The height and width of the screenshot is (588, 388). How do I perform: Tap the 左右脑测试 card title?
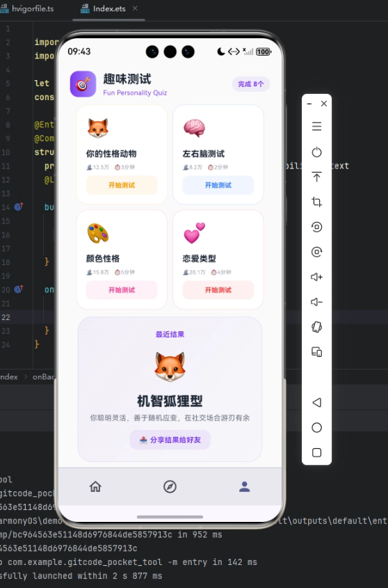tap(204, 153)
